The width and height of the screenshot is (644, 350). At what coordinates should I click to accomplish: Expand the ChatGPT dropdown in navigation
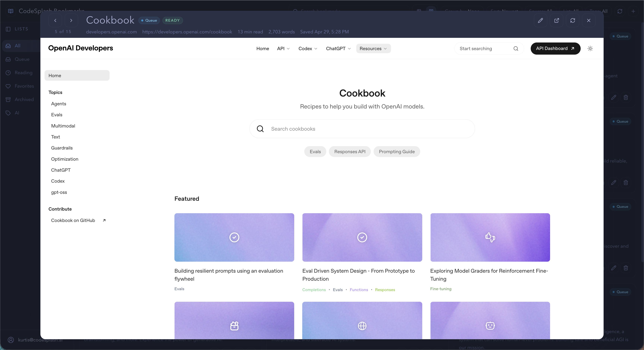pyautogui.click(x=338, y=48)
